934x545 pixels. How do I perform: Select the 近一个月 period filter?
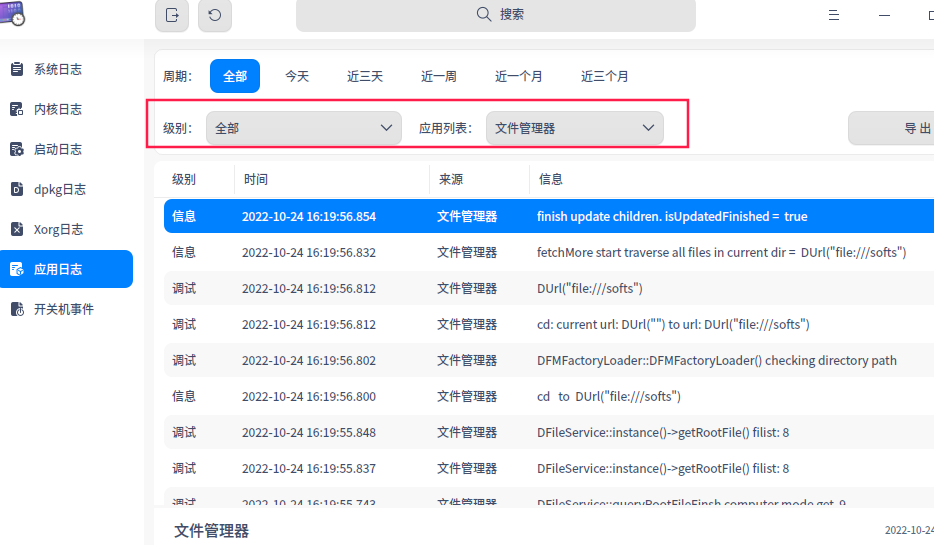(x=518, y=76)
